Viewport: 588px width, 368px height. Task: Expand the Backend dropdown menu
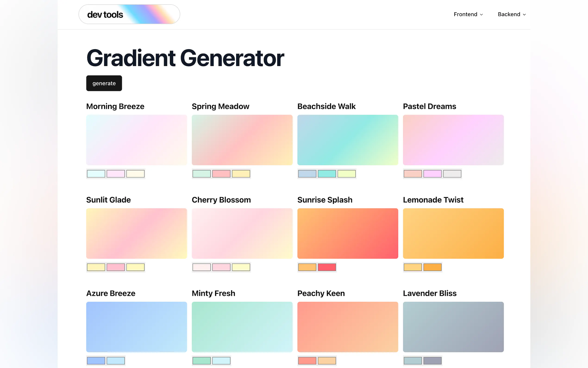click(511, 14)
